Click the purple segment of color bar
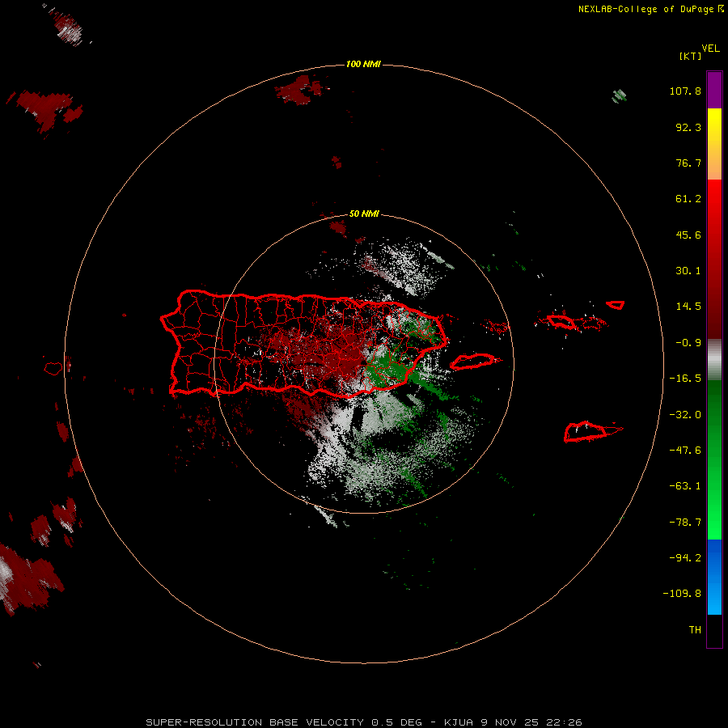Image resolution: width=728 pixels, height=728 pixels. [x=714, y=90]
